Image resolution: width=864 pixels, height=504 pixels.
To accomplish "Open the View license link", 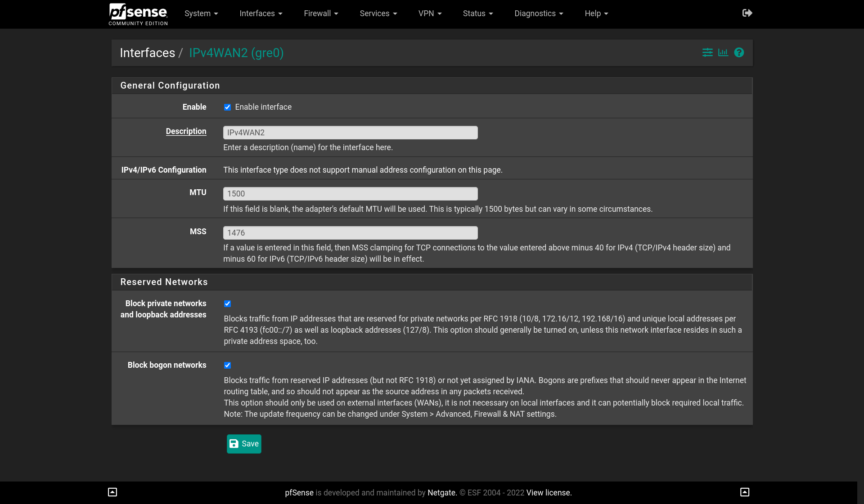I will click(x=549, y=493).
